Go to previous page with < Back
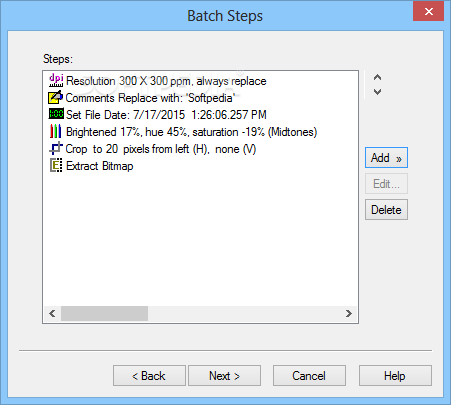Screen dimensions: 451x405 coord(149,376)
